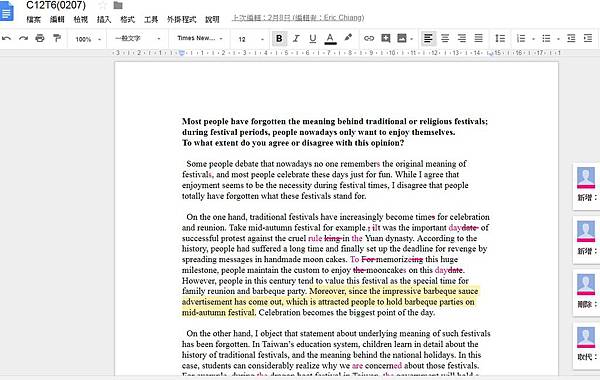Image resolution: width=600 pixels, height=380 pixels.
Task: Center align the text
Action: [x=445, y=38]
